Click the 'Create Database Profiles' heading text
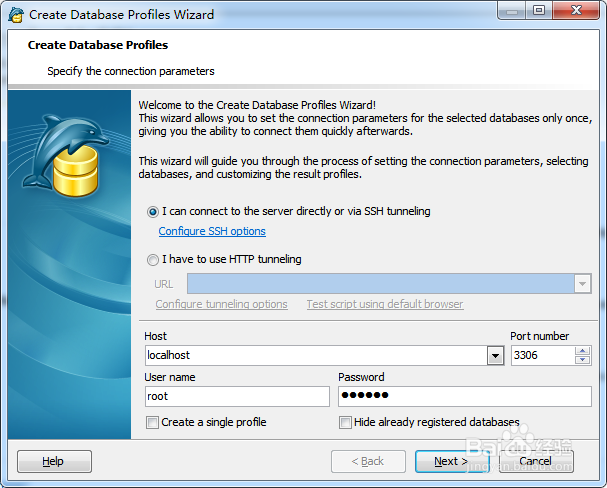This screenshot has height=488, width=607. 98,45
